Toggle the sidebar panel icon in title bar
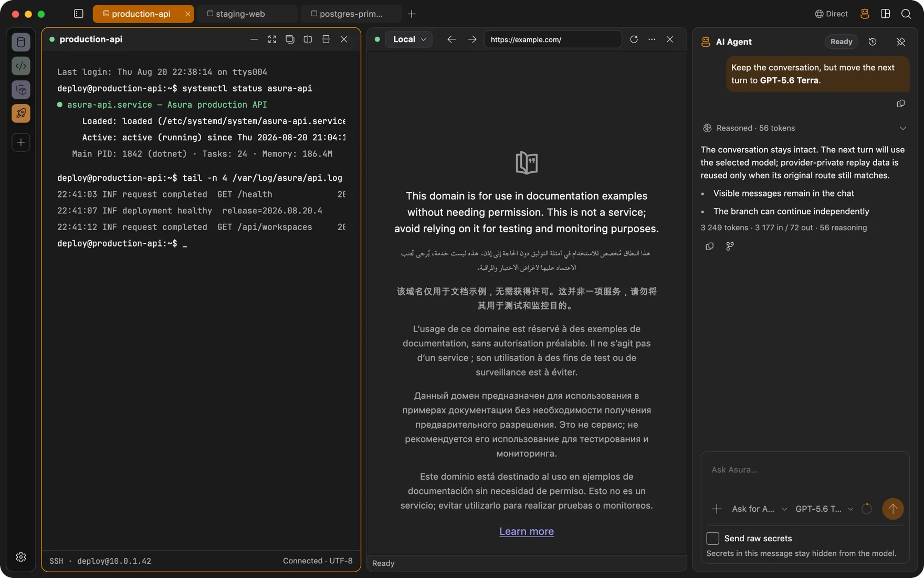Screen dimensions: 924x578 [79, 14]
